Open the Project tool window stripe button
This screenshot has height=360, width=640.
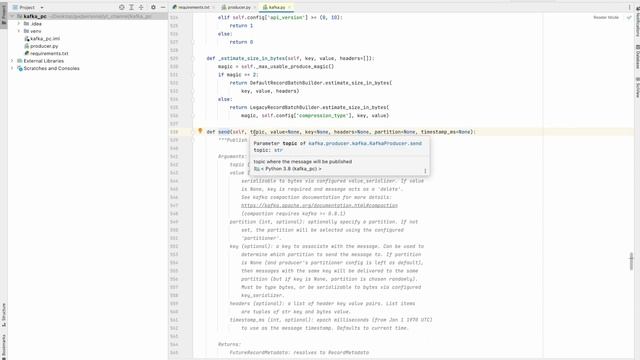point(4,15)
